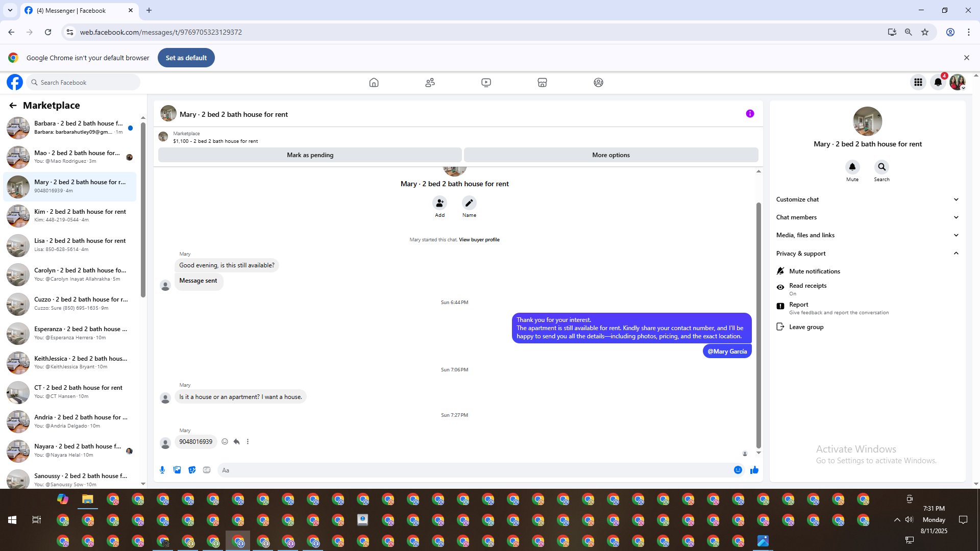The width and height of the screenshot is (980, 551).
Task: Send a thumbs up like
Action: [754, 470]
